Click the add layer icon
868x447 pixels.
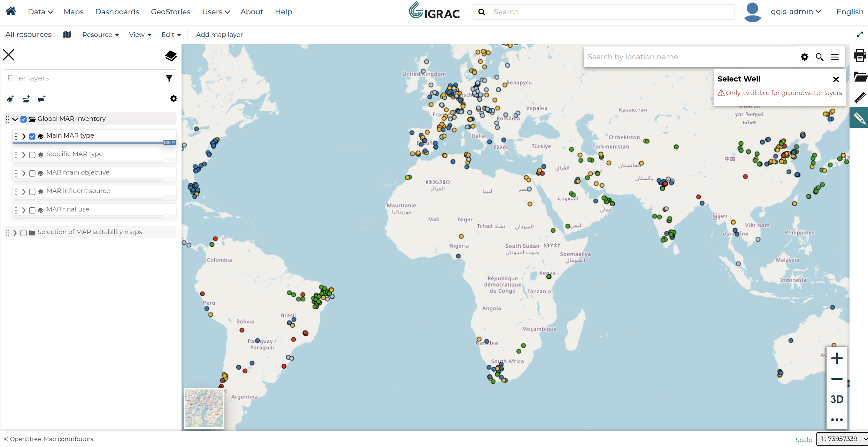10,99
